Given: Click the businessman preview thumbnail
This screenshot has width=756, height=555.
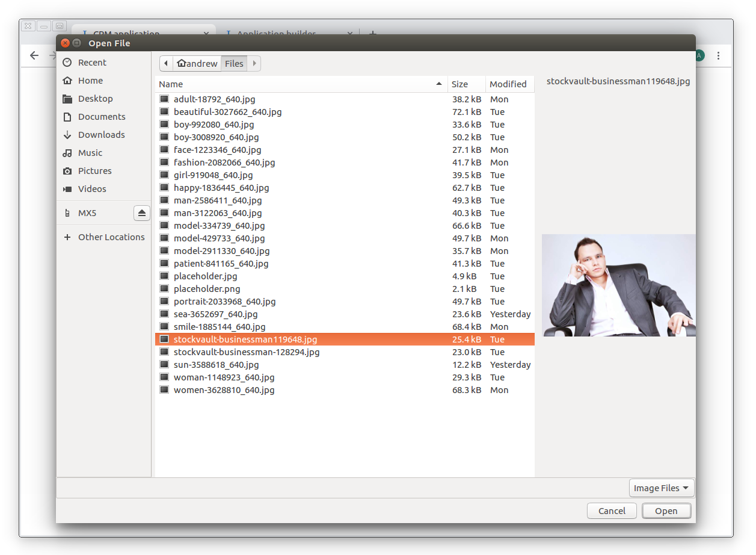Looking at the screenshot, I should click(618, 285).
